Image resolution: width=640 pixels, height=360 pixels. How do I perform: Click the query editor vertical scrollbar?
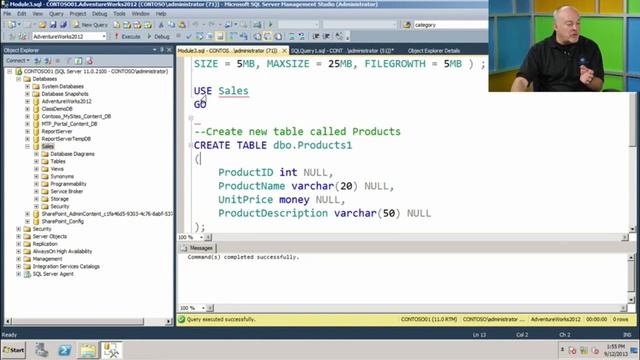point(632,161)
